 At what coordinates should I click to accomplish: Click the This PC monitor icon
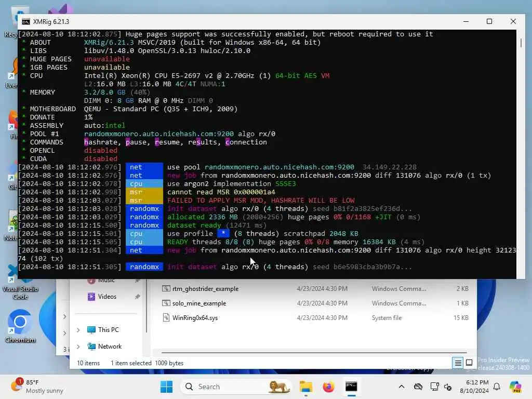(x=91, y=330)
